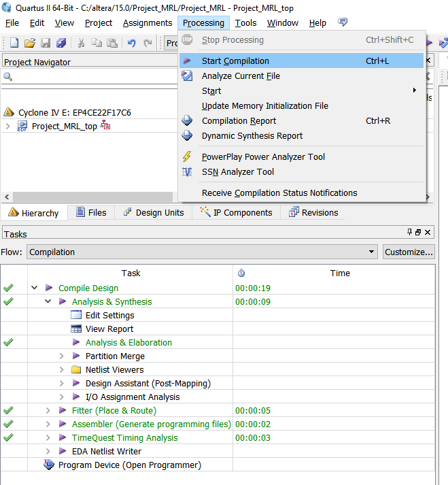Collapse the Compile Design task tree
The image size is (448, 485).
(34, 288)
